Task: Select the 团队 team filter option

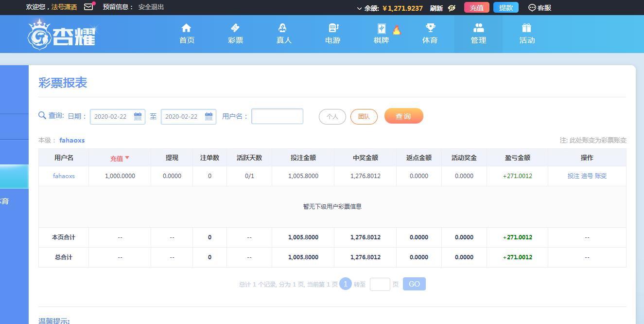Action: [x=364, y=116]
